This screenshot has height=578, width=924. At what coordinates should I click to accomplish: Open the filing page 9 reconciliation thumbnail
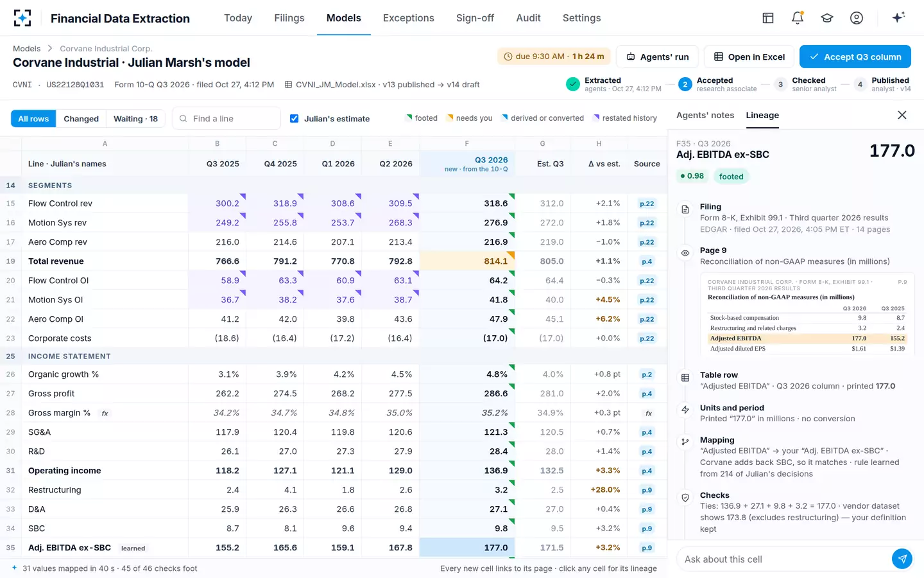(807, 315)
